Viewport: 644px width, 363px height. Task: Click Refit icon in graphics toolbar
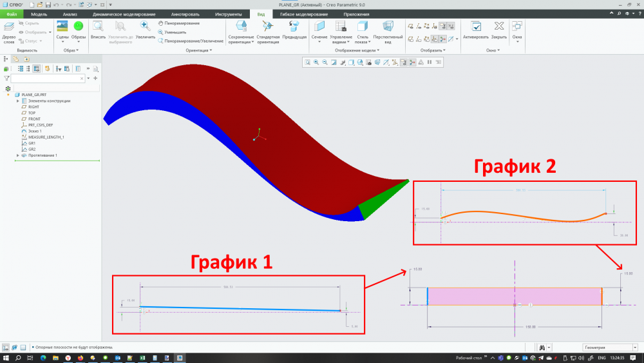(x=307, y=62)
